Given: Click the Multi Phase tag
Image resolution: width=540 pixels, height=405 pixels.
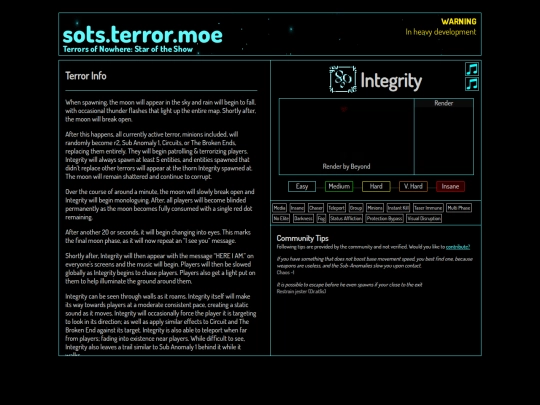Looking at the screenshot, I should click(459, 208).
